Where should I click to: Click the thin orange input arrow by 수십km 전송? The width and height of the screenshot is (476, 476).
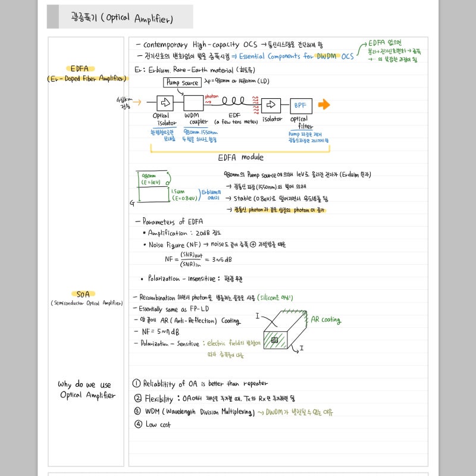(x=137, y=102)
